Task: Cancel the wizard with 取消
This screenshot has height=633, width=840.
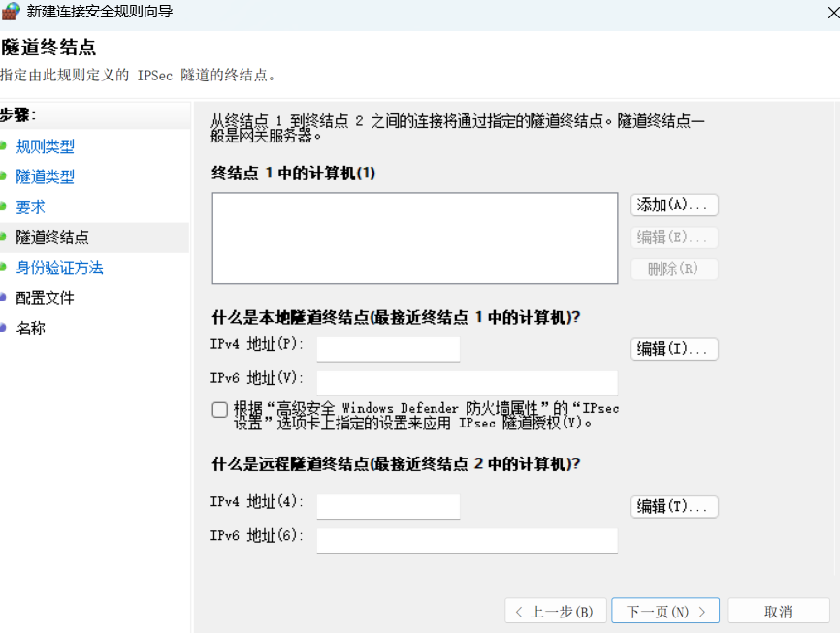Action: [x=778, y=611]
